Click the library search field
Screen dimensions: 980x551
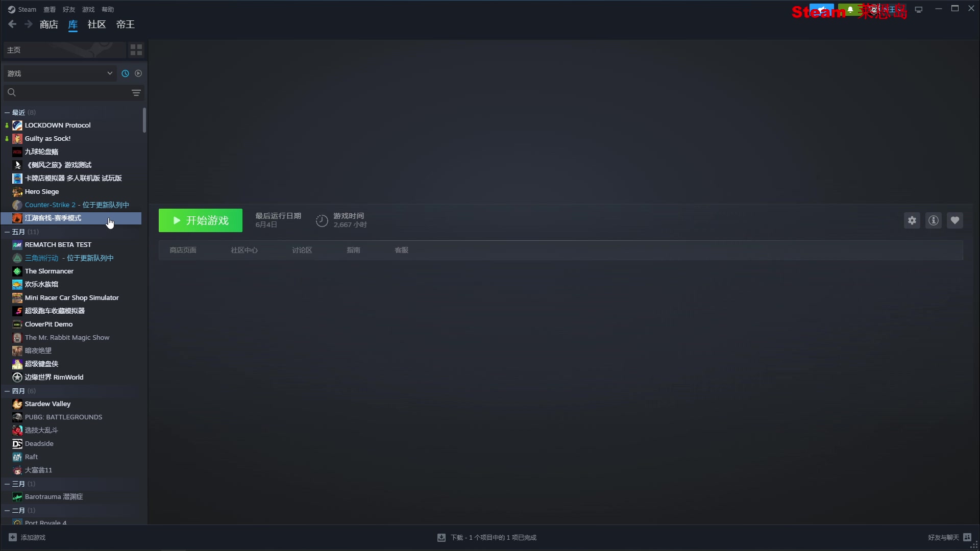67,93
